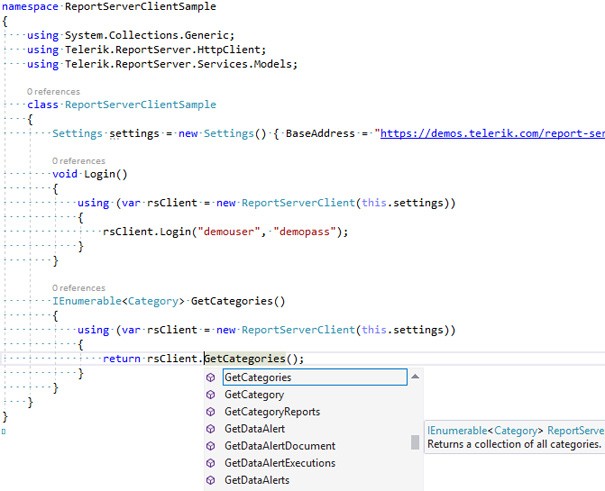Click 0 references lens above GetCategories method

[x=79, y=288]
